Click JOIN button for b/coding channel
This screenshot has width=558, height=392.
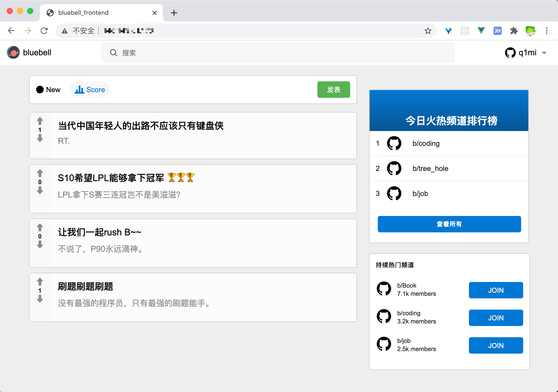coord(496,318)
